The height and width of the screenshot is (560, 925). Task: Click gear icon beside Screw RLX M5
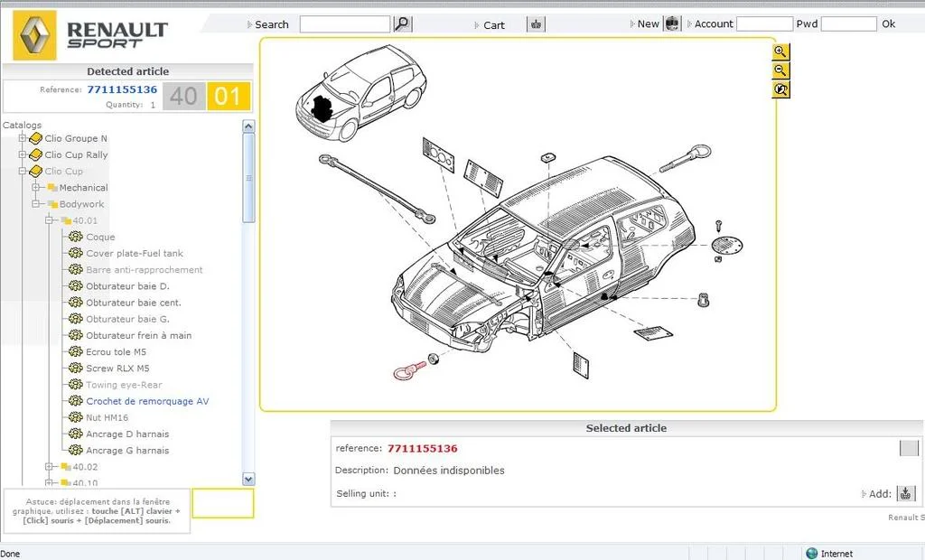click(76, 369)
